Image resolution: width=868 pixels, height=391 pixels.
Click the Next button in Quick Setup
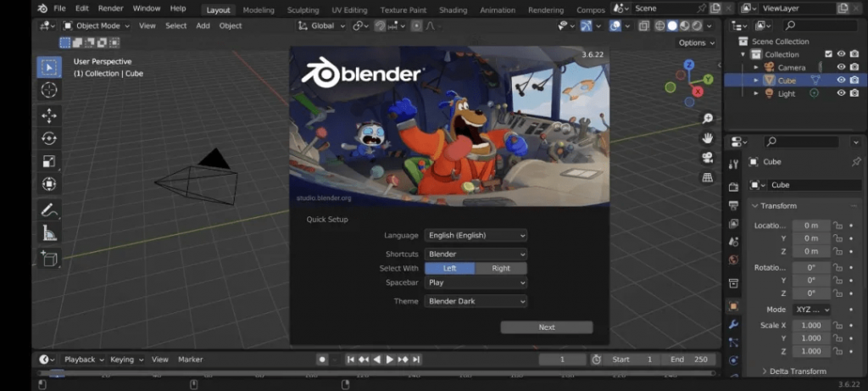[547, 327]
